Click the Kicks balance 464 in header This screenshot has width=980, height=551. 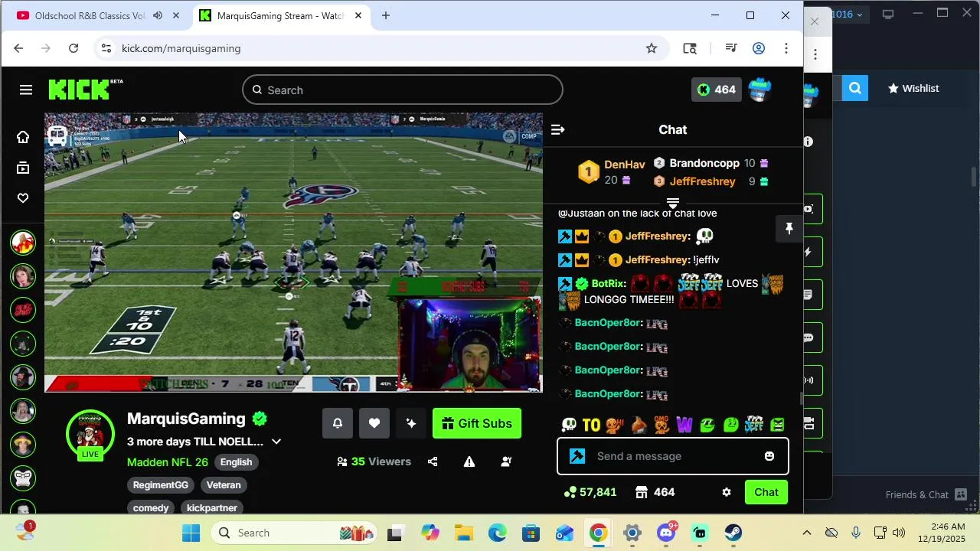717,90
